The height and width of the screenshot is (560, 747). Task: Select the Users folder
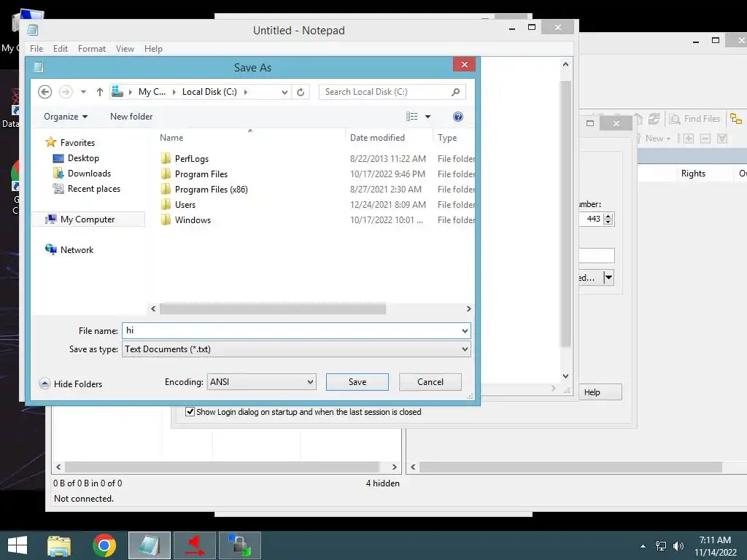click(x=178, y=204)
